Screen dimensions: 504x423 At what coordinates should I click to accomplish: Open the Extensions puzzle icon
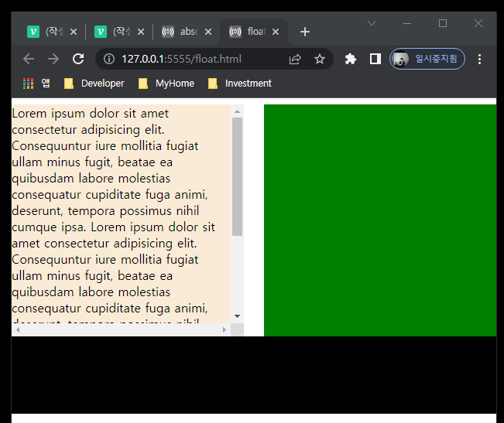(351, 59)
